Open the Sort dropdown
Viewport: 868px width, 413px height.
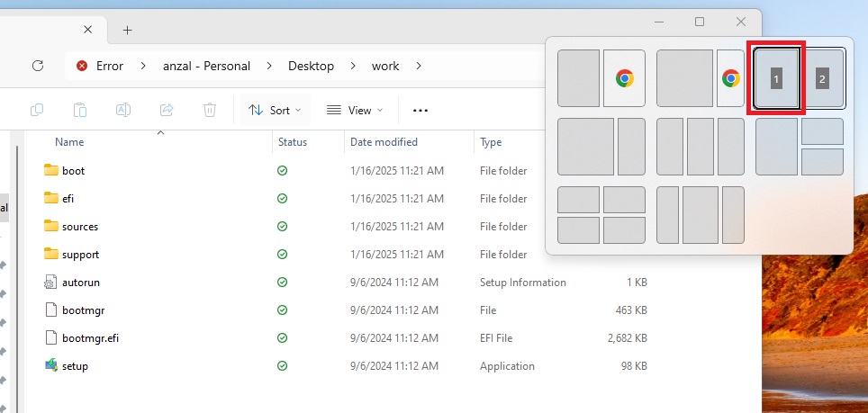274,110
